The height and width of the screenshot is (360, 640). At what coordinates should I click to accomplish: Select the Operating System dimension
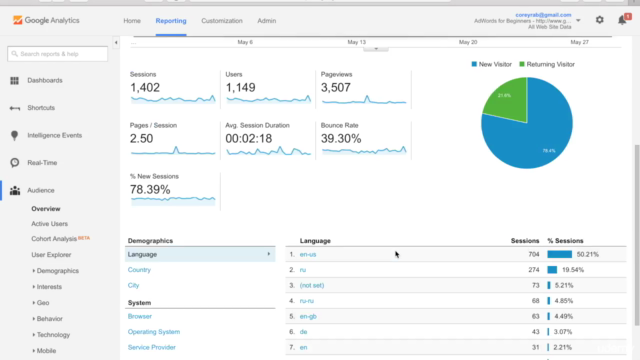tap(154, 332)
